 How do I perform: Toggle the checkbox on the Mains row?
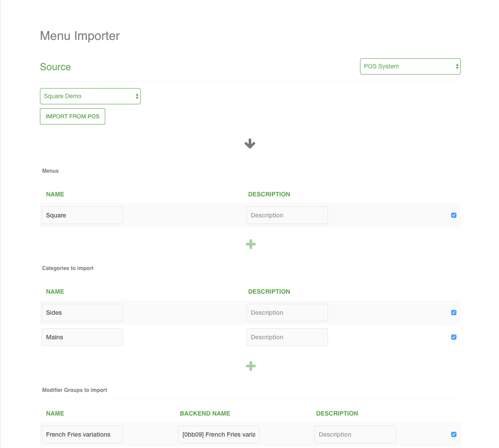coord(454,337)
